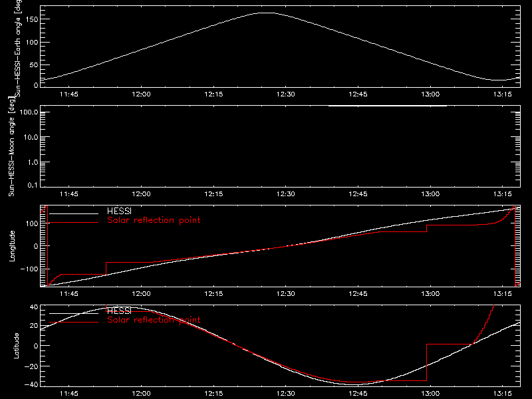
Task: Select 11:45 time label under Moon angle plot
Action: pyautogui.click(x=69, y=194)
